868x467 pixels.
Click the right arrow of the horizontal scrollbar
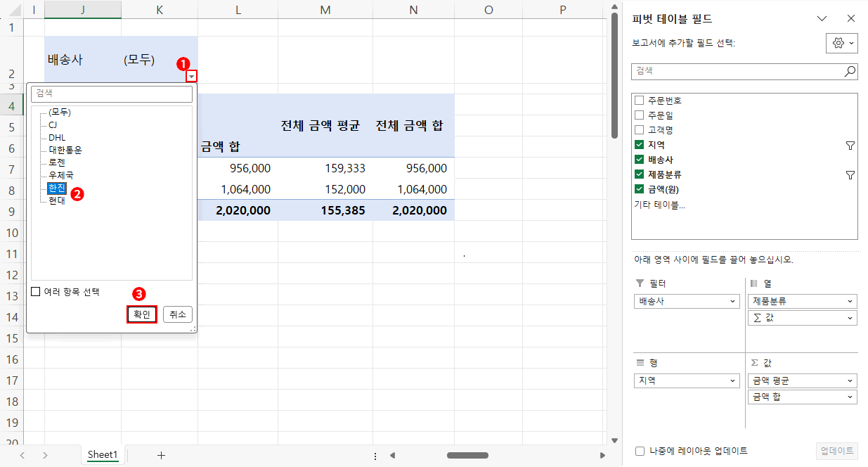[x=602, y=455]
